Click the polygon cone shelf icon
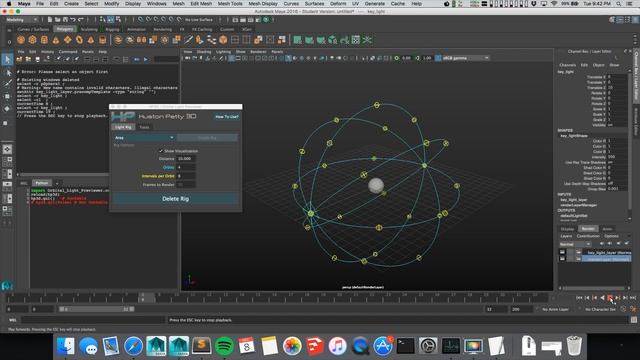The height and width of the screenshot is (360, 640). (x=56, y=40)
